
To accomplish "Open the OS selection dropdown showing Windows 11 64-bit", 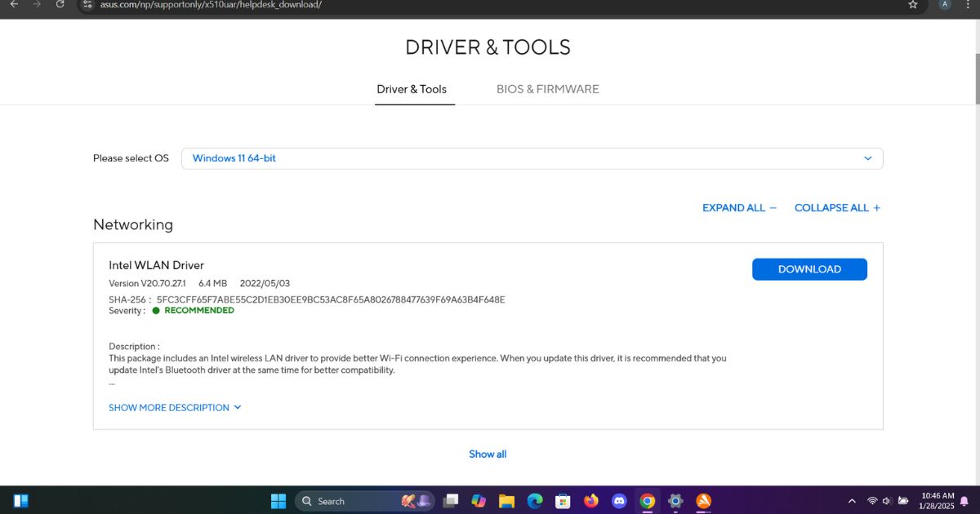I will [532, 158].
